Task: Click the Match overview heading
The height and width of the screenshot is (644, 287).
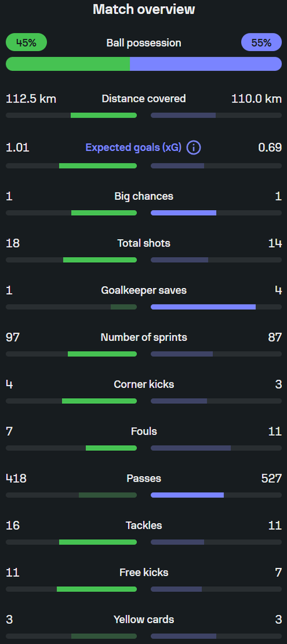Action: [x=144, y=9]
